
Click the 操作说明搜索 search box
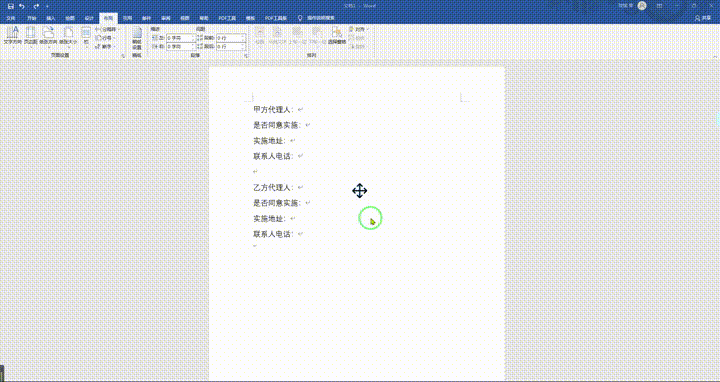[320, 18]
